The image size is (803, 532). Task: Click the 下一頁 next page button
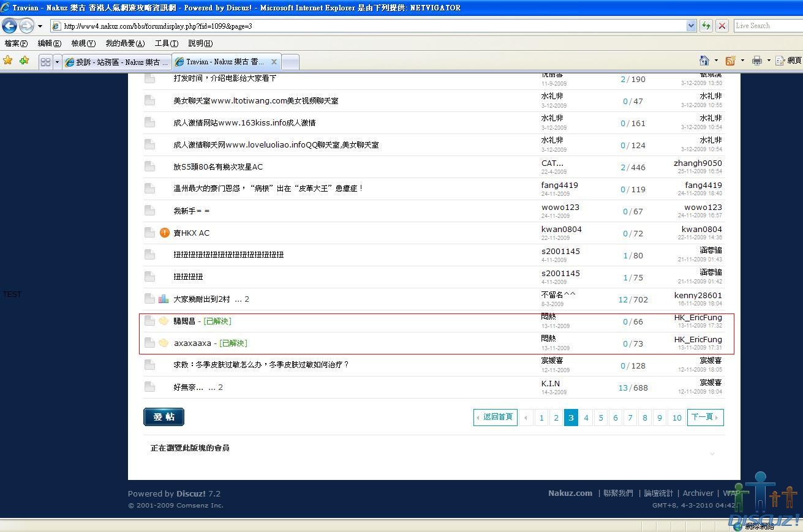click(704, 418)
